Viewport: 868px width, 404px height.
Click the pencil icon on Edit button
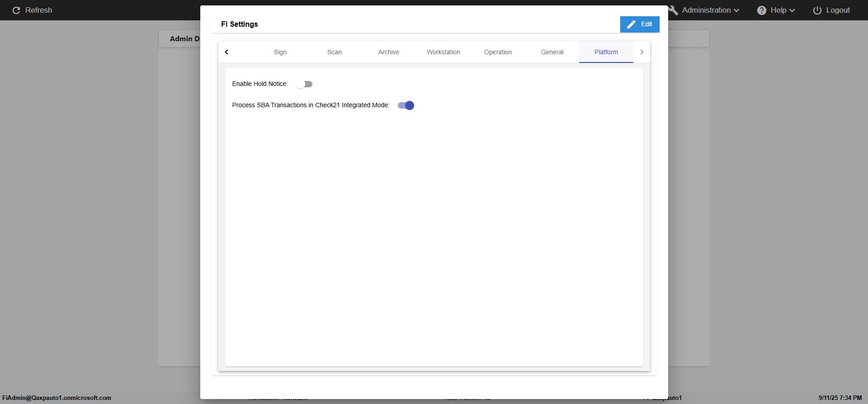pyautogui.click(x=631, y=24)
